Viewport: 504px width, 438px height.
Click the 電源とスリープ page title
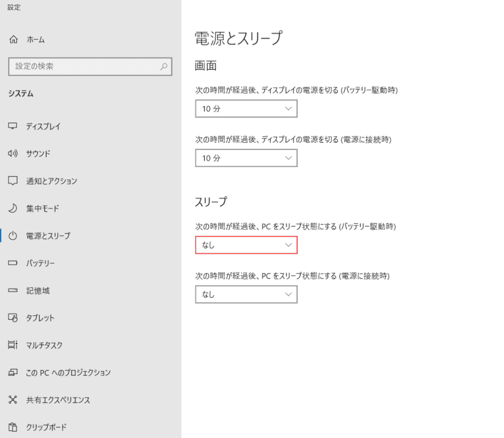[x=239, y=38]
